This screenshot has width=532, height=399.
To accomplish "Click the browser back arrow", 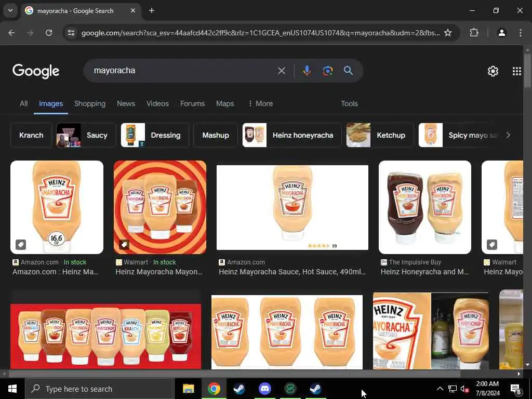I will point(11,33).
